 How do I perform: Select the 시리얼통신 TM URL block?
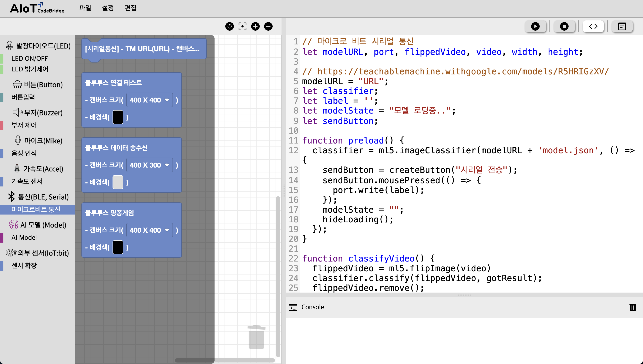pos(144,49)
